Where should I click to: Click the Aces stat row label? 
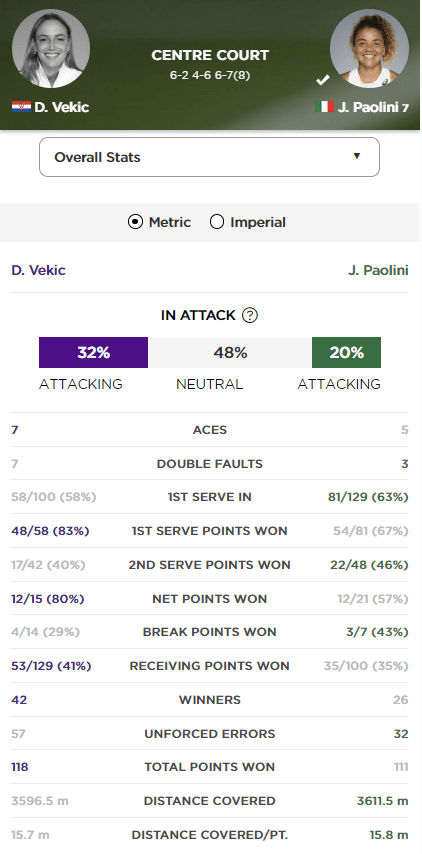tap(210, 430)
